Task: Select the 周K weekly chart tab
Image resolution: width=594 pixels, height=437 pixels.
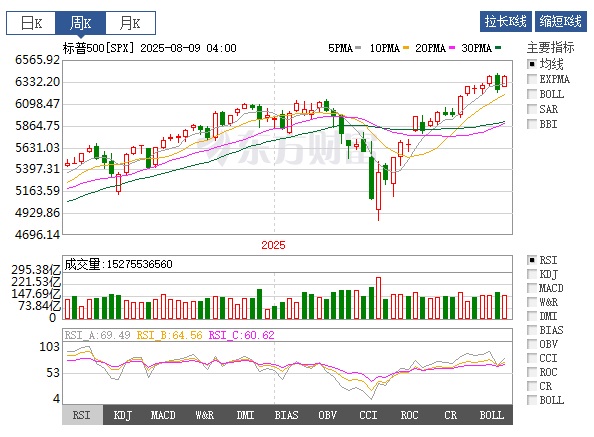Action: pyautogui.click(x=80, y=23)
